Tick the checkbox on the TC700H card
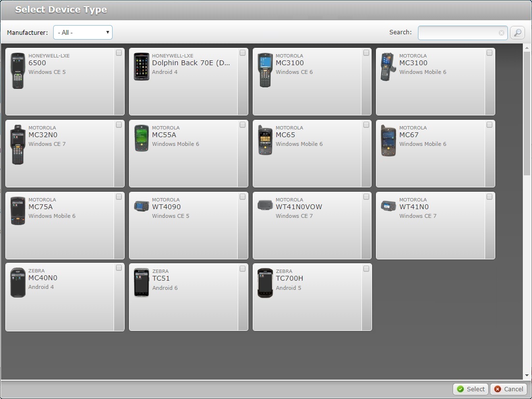 point(366,268)
